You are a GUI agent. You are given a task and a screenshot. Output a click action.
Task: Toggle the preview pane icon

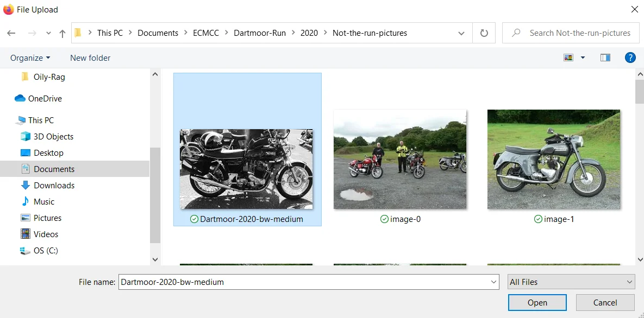605,58
